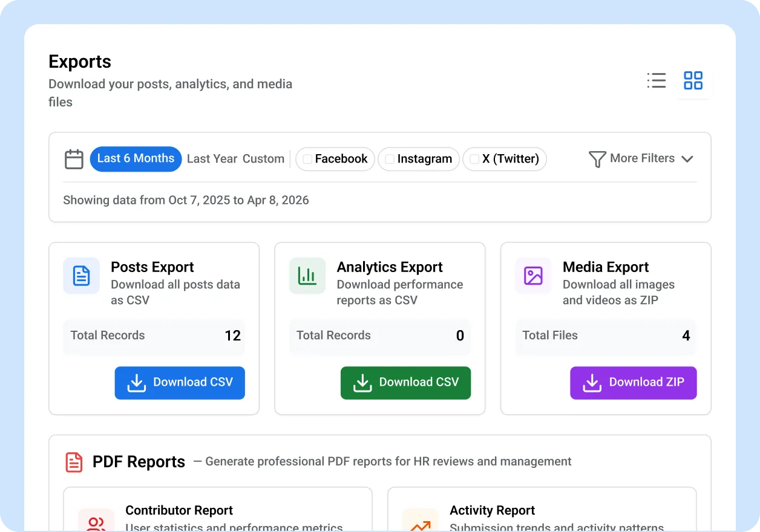Click the calendar icon in the filter bar
The height and width of the screenshot is (532, 760).
[x=73, y=159]
